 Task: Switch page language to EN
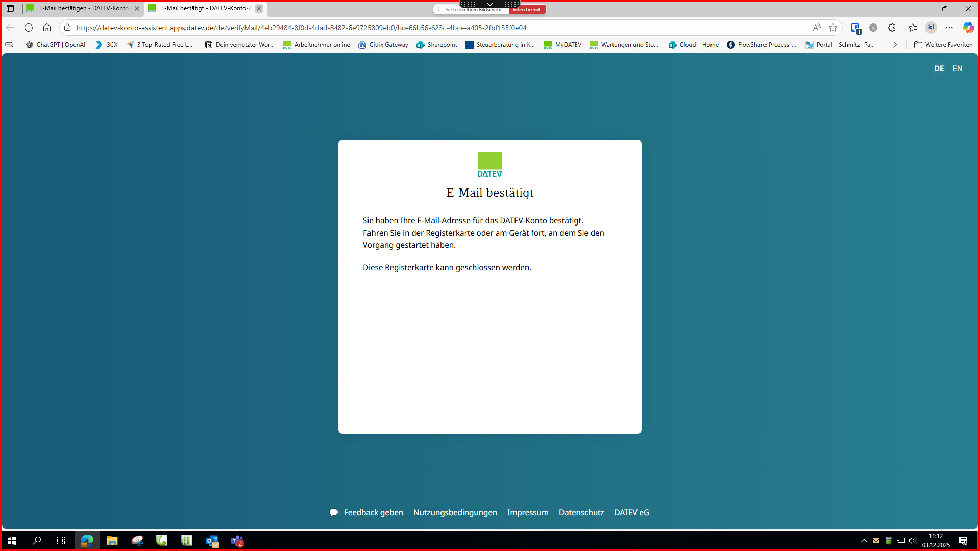tap(958, 68)
